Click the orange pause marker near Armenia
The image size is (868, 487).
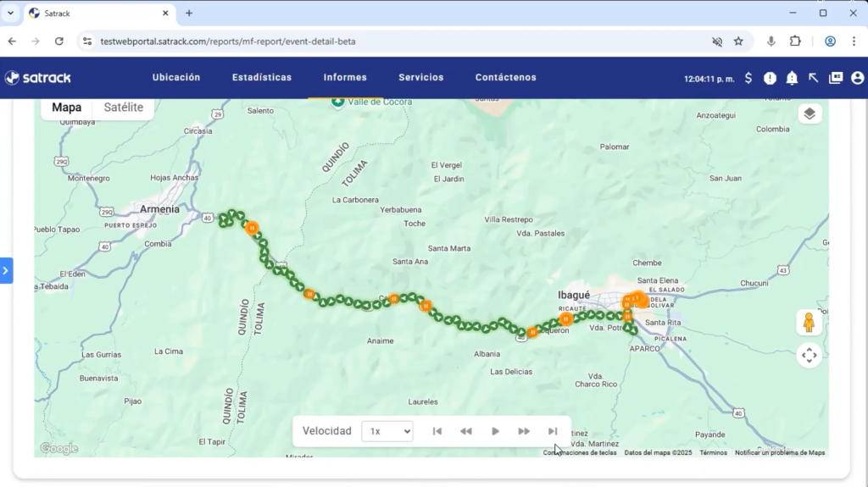pyautogui.click(x=252, y=228)
